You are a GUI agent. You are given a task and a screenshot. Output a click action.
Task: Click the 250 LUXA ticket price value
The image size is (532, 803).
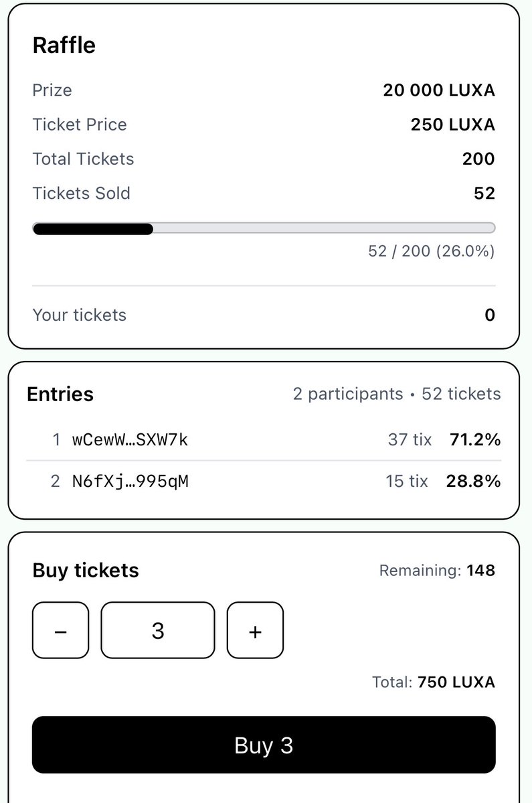tap(453, 125)
